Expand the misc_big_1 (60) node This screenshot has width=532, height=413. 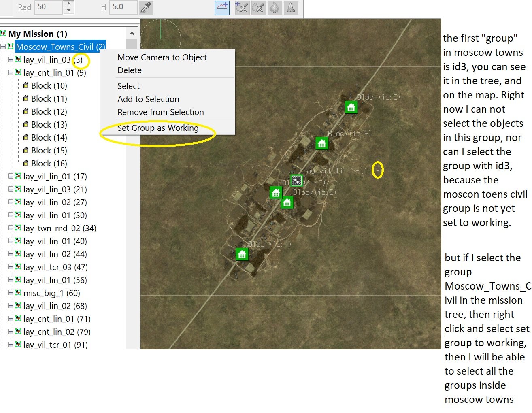[x=11, y=293]
